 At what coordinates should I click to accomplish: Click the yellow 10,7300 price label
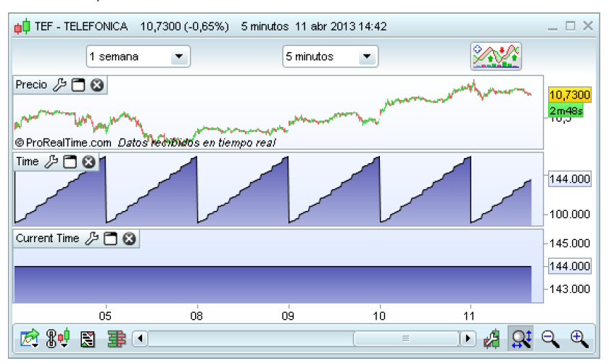[x=570, y=95]
